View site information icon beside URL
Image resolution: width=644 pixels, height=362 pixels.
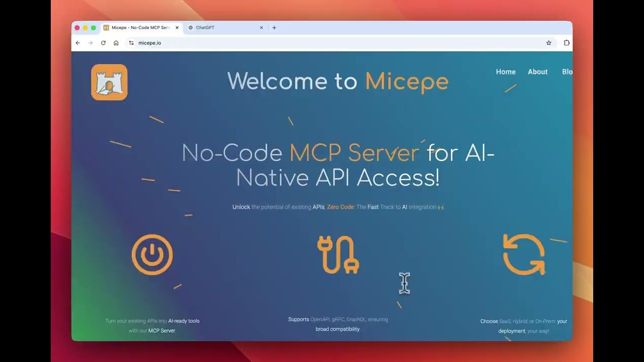pos(131,43)
